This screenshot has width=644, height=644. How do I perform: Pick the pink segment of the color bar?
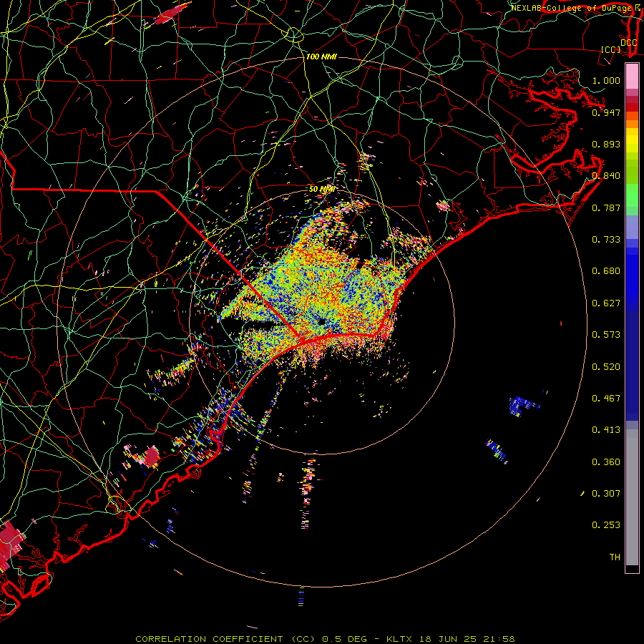tap(632, 77)
